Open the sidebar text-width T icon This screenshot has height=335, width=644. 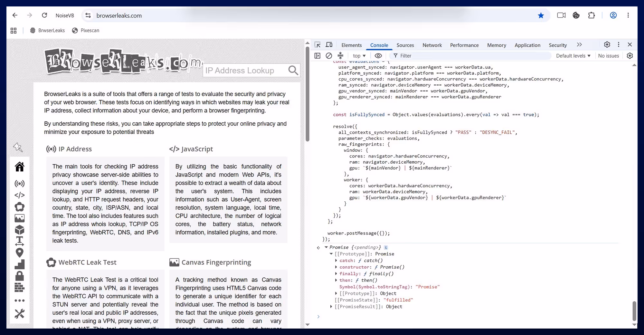tap(20, 241)
